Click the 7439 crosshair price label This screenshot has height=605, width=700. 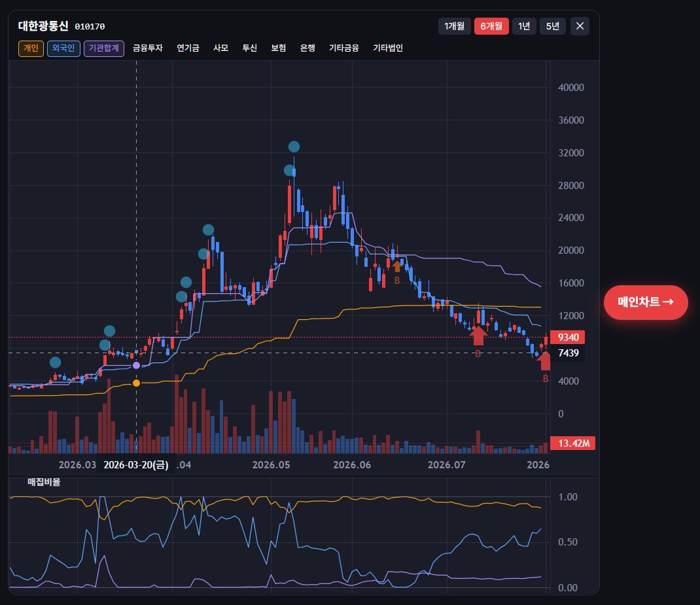pyautogui.click(x=567, y=353)
